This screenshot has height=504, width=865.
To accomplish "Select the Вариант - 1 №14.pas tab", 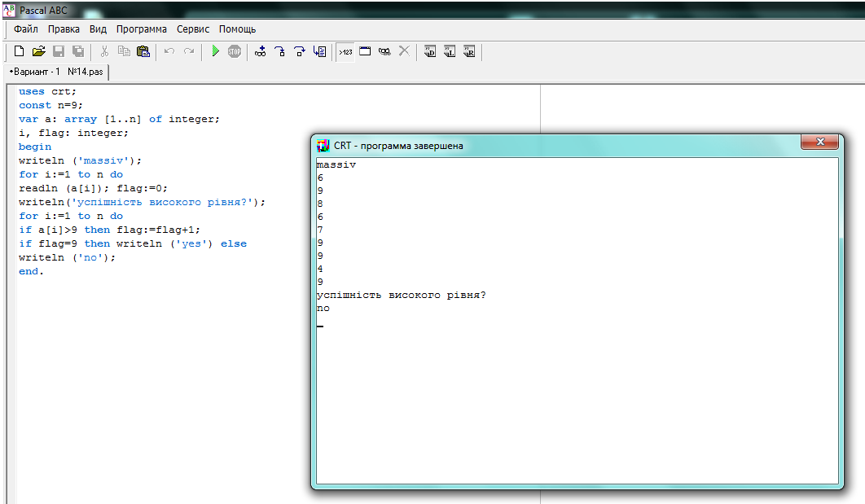I will (x=56, y=72).
